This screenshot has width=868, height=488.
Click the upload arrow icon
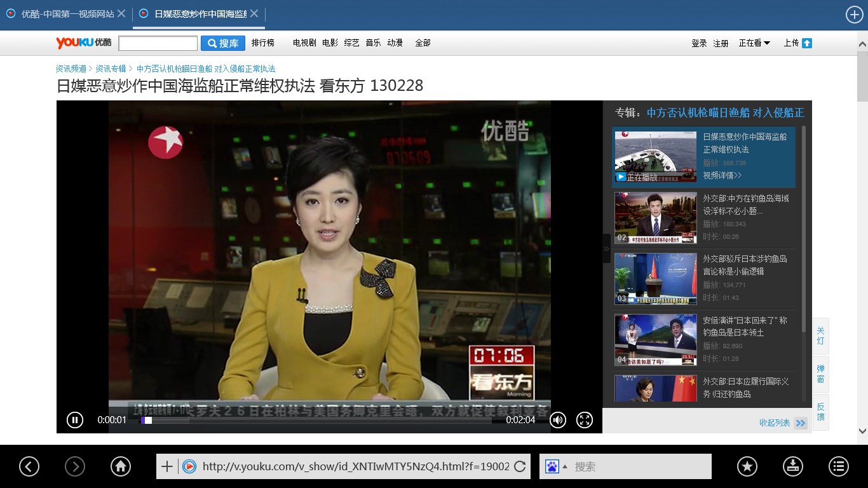[807, 43]
